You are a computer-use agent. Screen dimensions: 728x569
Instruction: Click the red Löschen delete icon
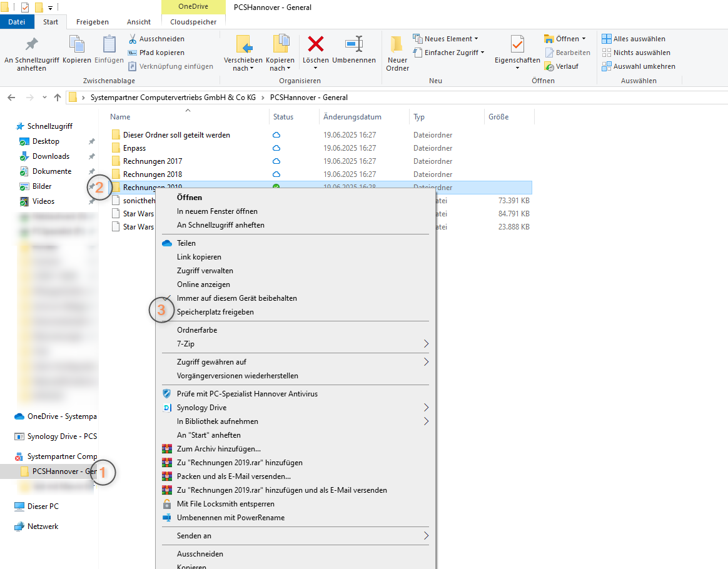pos(316,45)
